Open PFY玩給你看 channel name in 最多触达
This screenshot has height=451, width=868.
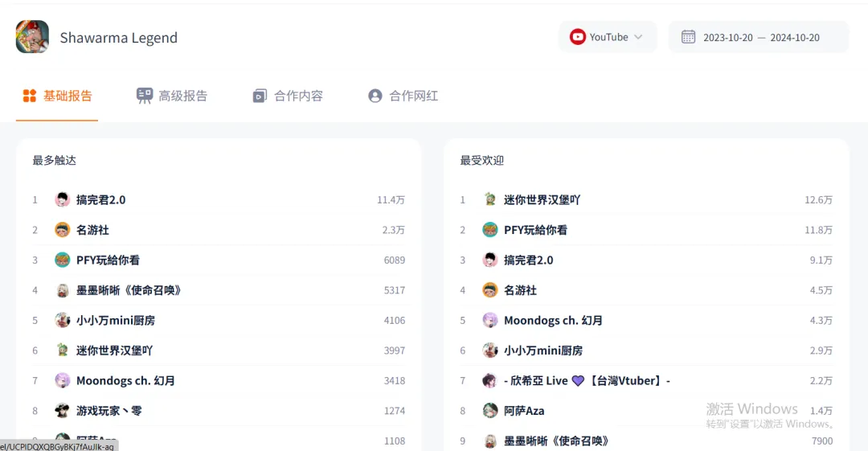[x=108, y=260]
